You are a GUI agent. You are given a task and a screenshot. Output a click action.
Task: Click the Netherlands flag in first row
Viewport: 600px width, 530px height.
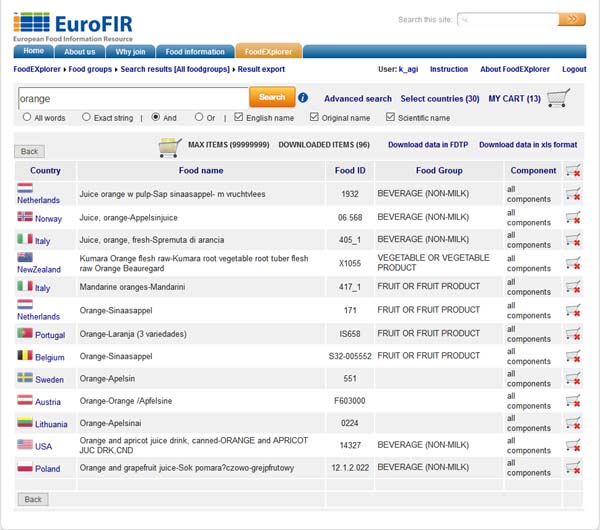point(25,188)
